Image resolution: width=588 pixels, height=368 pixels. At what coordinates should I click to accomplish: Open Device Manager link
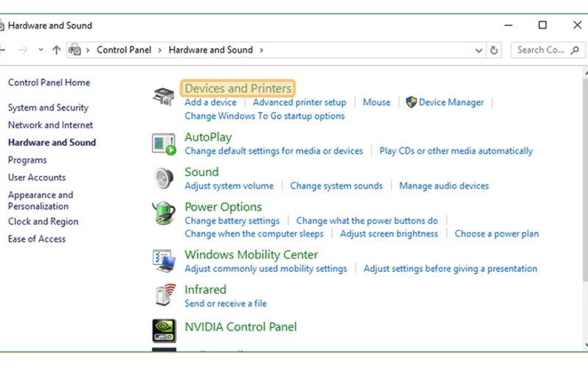[451, 102]
